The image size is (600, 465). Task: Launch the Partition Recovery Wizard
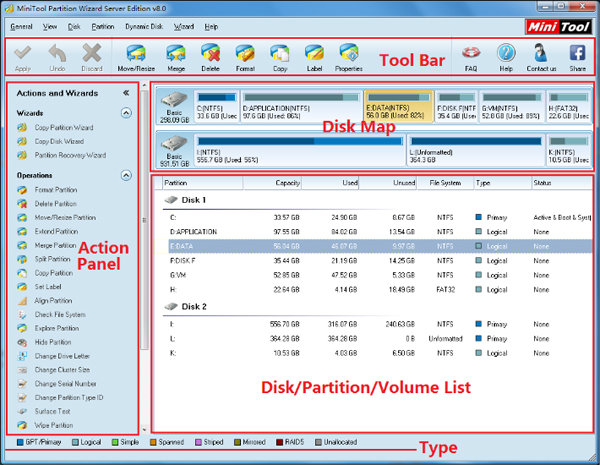click(x=70, y=155)
